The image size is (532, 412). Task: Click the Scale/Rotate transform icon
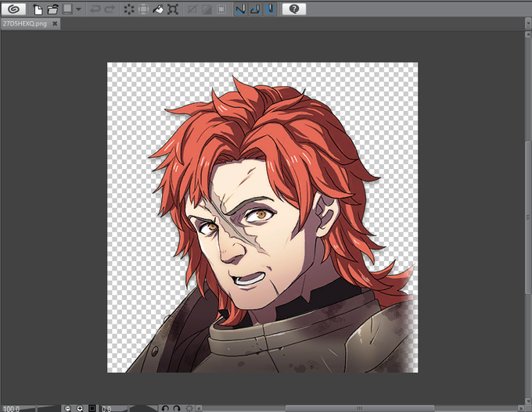(173, 9)
